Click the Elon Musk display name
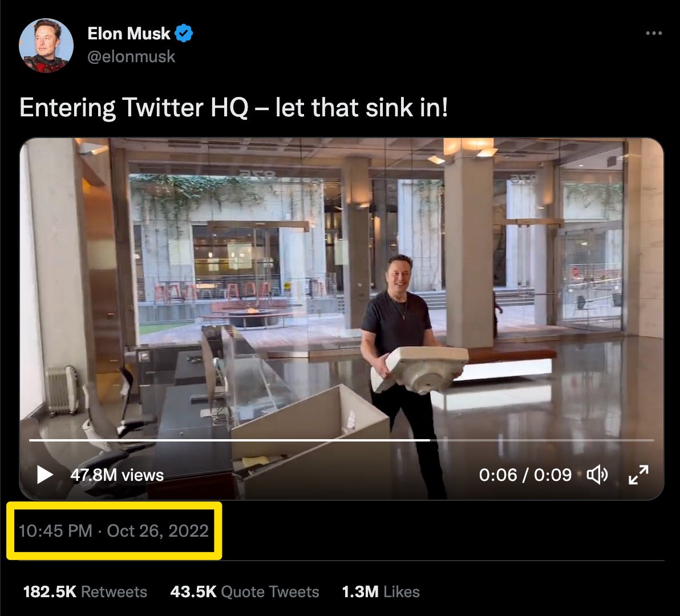Viewport: 680px width, 616px height. coord(129,34)
